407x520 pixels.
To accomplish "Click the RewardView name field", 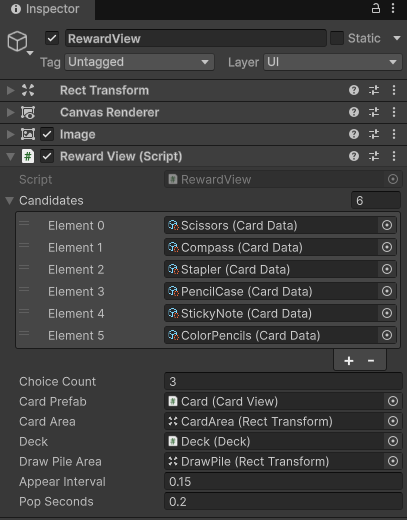I will click(196, 38).
